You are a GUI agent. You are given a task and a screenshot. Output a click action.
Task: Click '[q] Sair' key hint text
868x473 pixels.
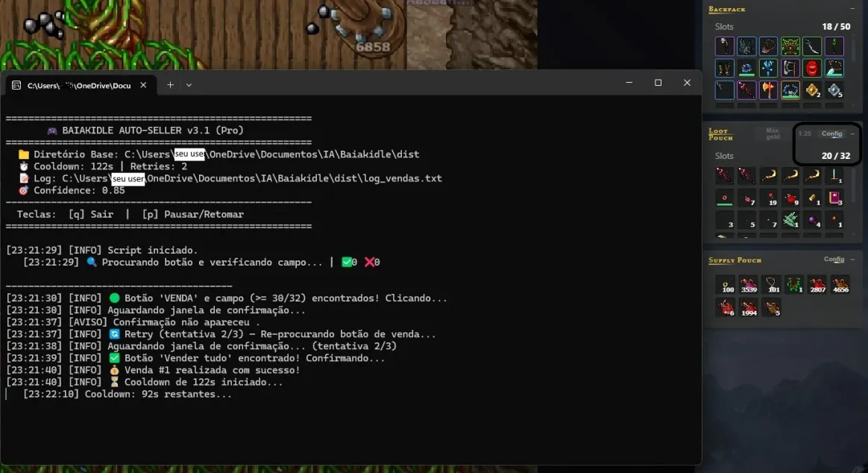(x=91, y=214)
